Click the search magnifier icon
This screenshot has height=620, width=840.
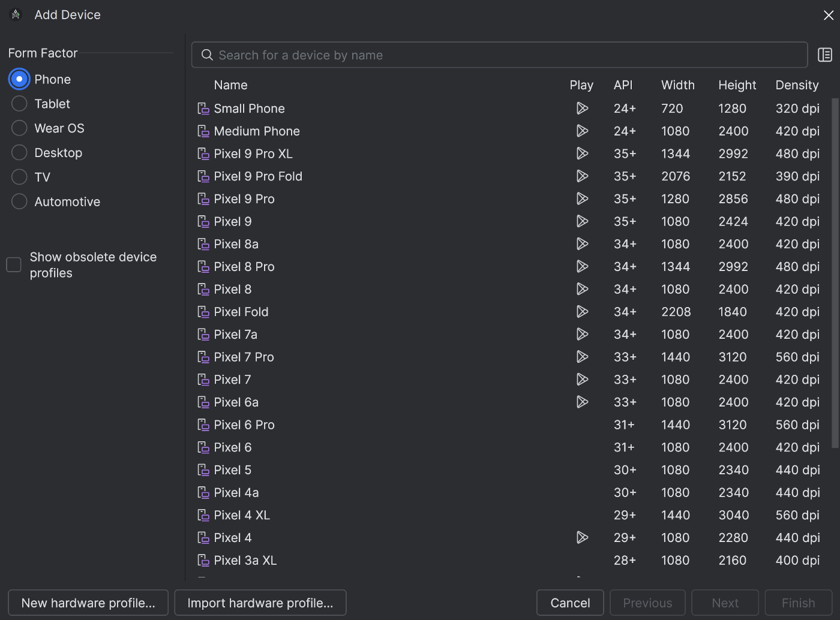tap(207, 55)
